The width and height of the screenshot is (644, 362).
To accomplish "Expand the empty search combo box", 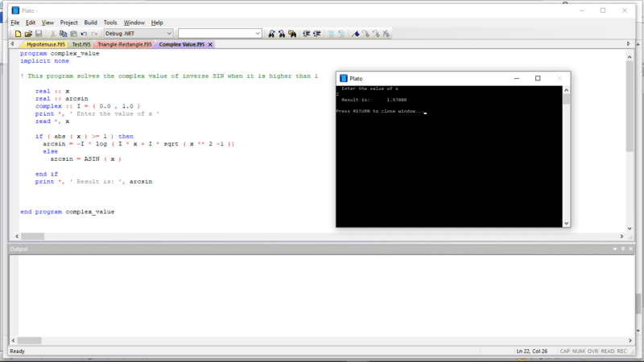I will pos(258,34).
